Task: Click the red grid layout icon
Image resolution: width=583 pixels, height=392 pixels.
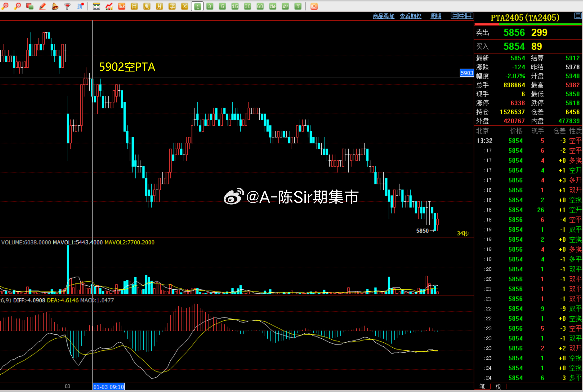Action: click(314, 6)
